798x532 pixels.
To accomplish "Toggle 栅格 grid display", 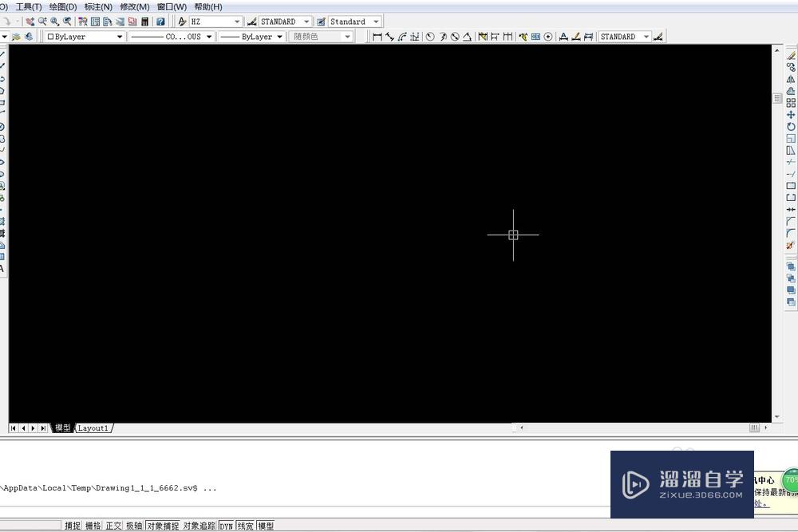I will point(93,526).
